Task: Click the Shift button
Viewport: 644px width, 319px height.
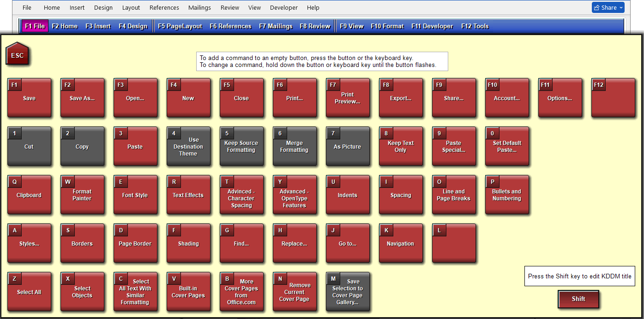Action: click(578, 299)
